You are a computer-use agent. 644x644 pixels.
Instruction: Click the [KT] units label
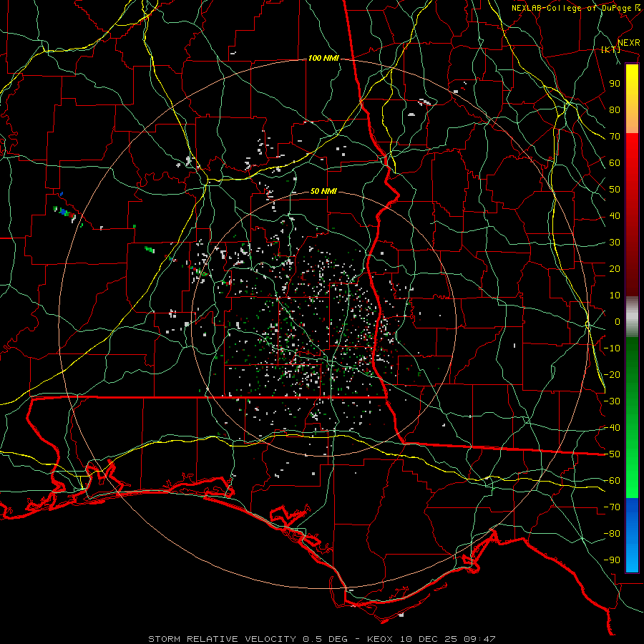click(610, 49)
